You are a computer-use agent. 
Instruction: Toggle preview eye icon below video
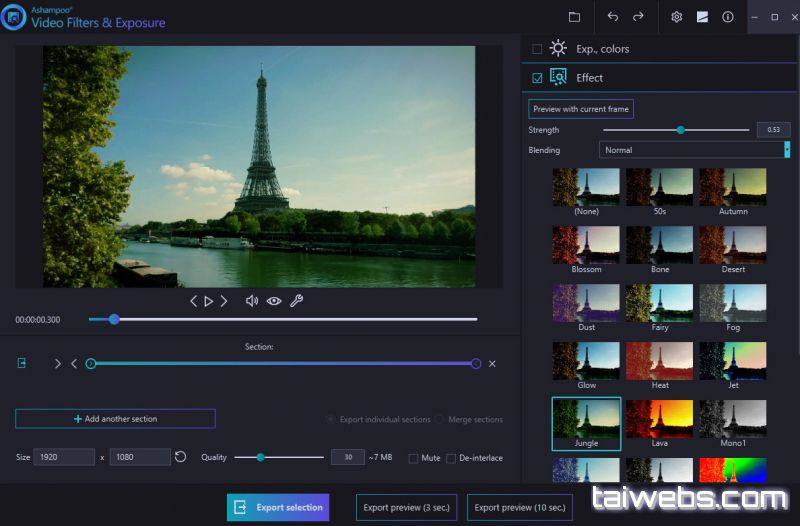[x=273, y=301]
